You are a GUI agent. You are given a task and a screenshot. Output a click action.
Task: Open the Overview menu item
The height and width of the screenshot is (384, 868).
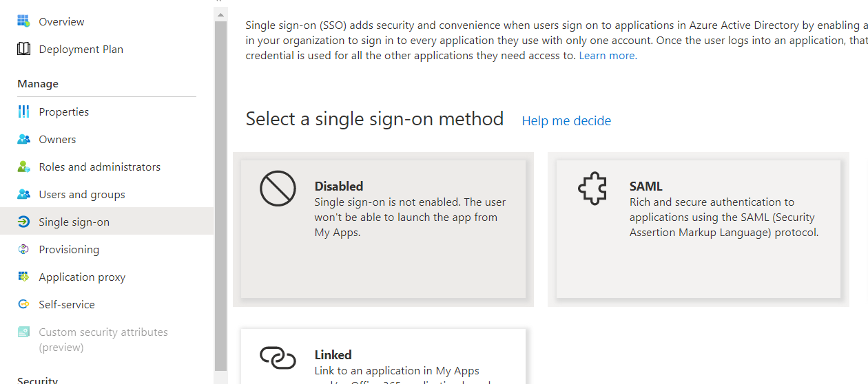pos(107,21)
